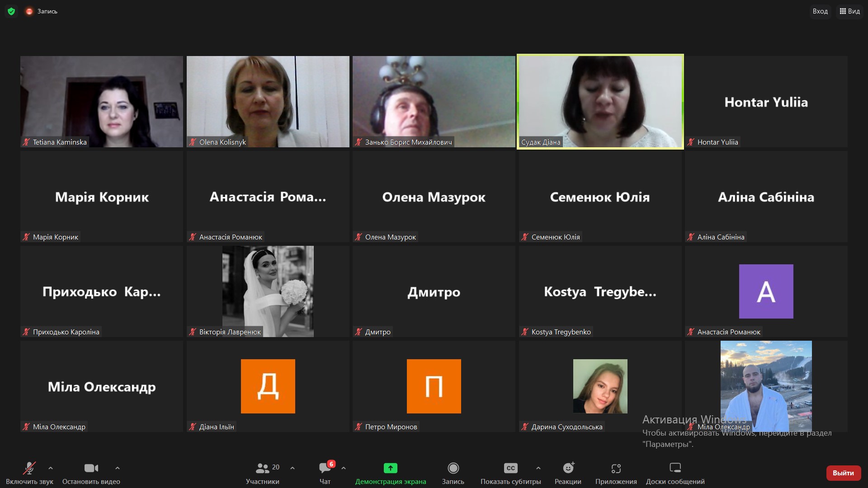This screenshot has width=868, height=488.
Task: Click muted mic icon on Семенюк Юлія label
Action: [525, 237]
